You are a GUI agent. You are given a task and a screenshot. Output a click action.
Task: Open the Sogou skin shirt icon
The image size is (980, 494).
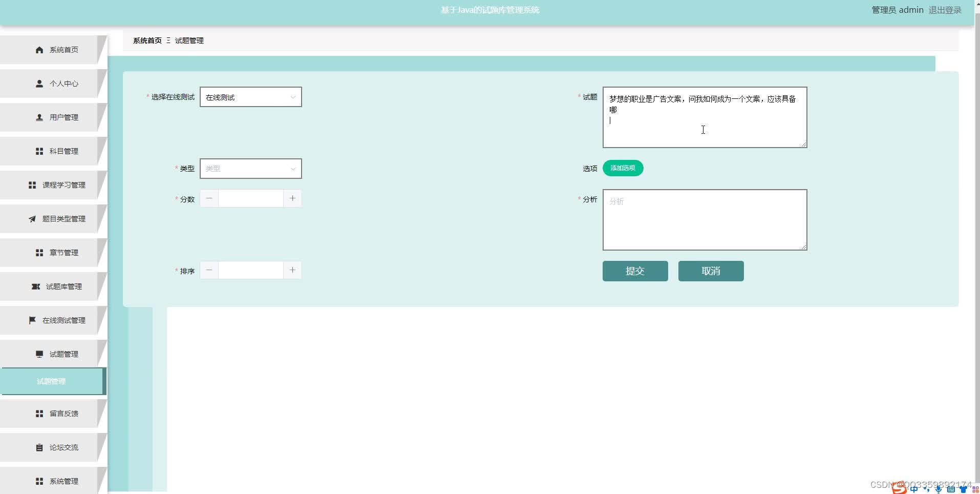click(x=963, y=489)
